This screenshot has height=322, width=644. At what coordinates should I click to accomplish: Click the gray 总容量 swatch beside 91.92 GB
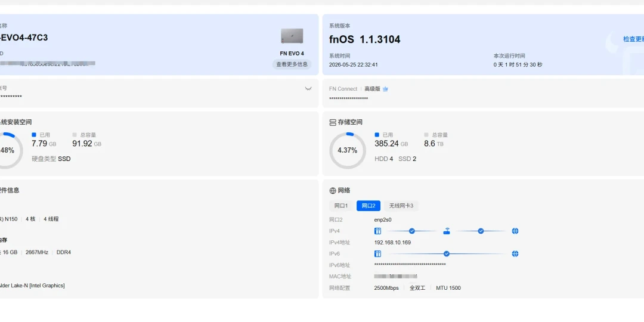75,135
